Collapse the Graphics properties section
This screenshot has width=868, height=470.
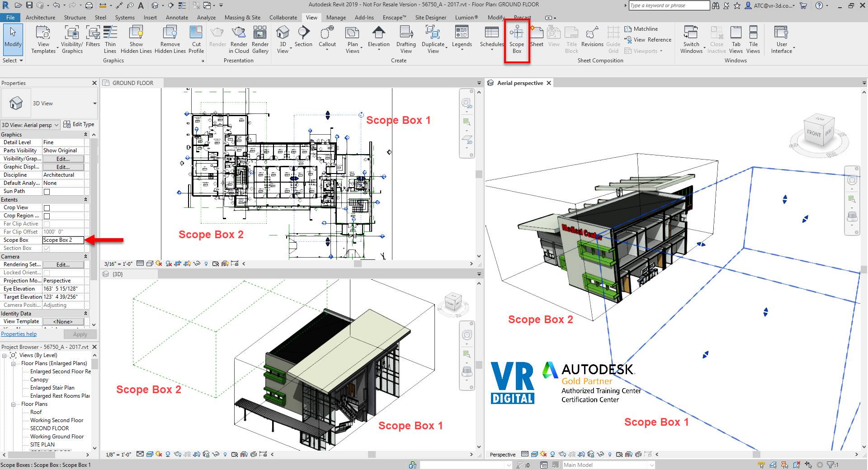point(85,135)
